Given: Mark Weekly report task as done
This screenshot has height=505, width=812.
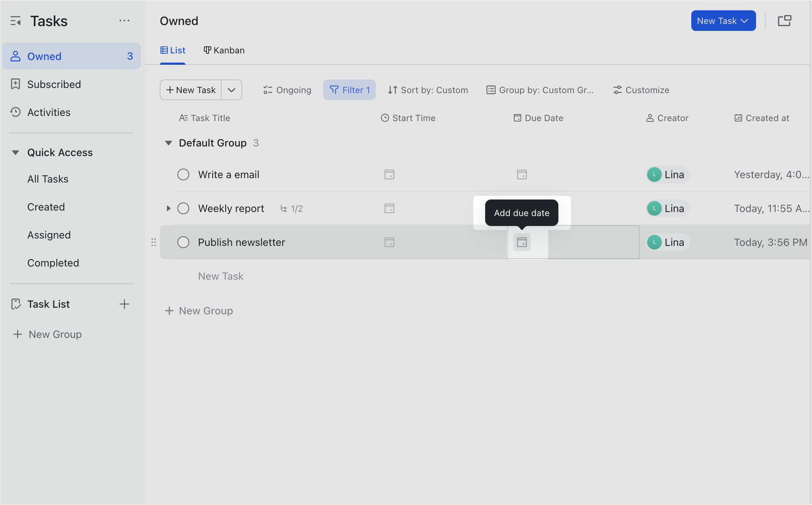Looking at the screenshot, I should click(x=183, y=208).
